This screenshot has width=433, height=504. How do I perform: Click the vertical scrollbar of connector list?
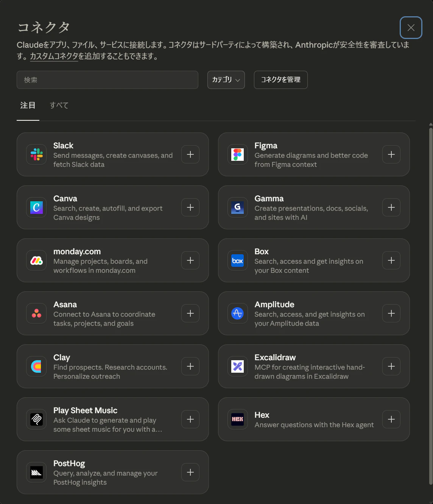point(431,306)
